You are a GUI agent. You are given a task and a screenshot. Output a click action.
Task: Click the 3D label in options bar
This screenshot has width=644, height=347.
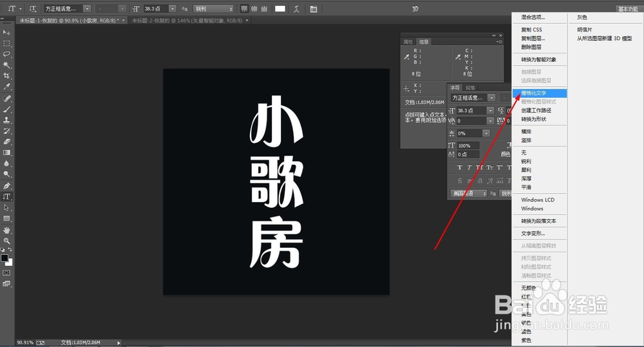point(415,8)
